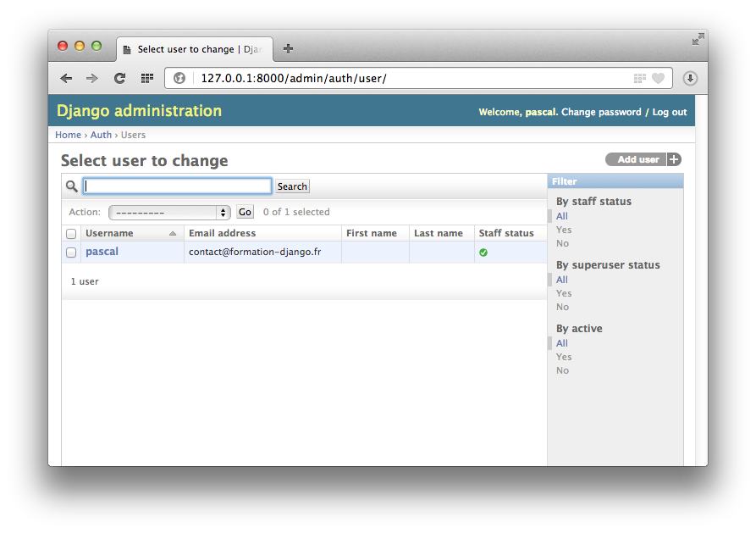Click small grid icon in address bar

(640, 78)
